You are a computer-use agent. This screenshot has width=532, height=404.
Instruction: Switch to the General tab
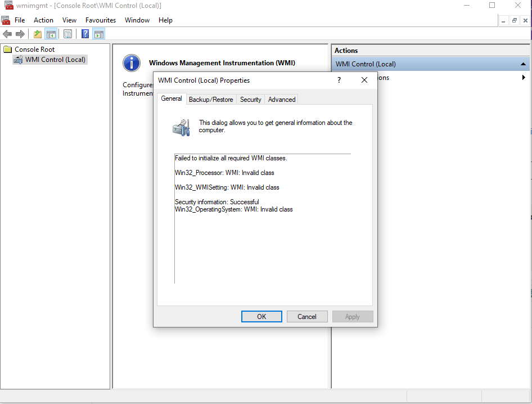click(x=172, y=99)
